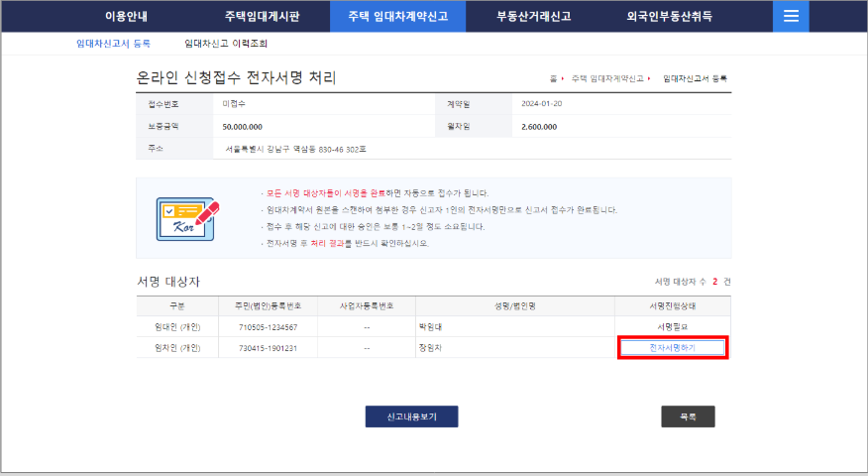This screenshot has width=868, height=476.
Task: Click the page title 온라인 신청접수 전자서명 처리
Action: tap(237, 77)
